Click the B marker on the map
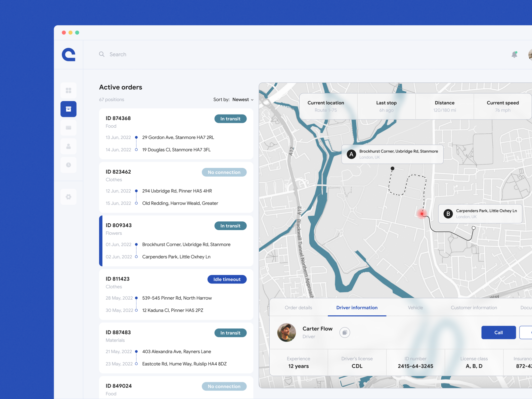 coord(448,214)
